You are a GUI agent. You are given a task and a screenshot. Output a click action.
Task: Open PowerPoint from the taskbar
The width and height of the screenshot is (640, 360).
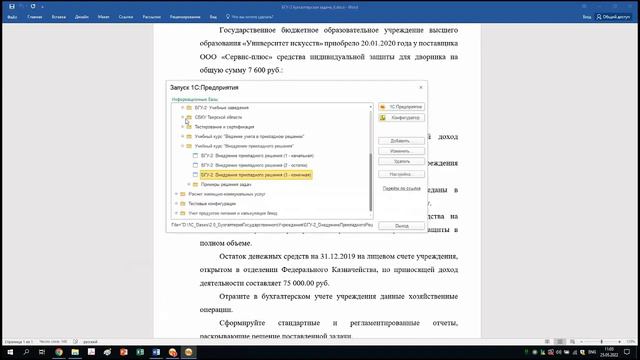tap(124, 352)
